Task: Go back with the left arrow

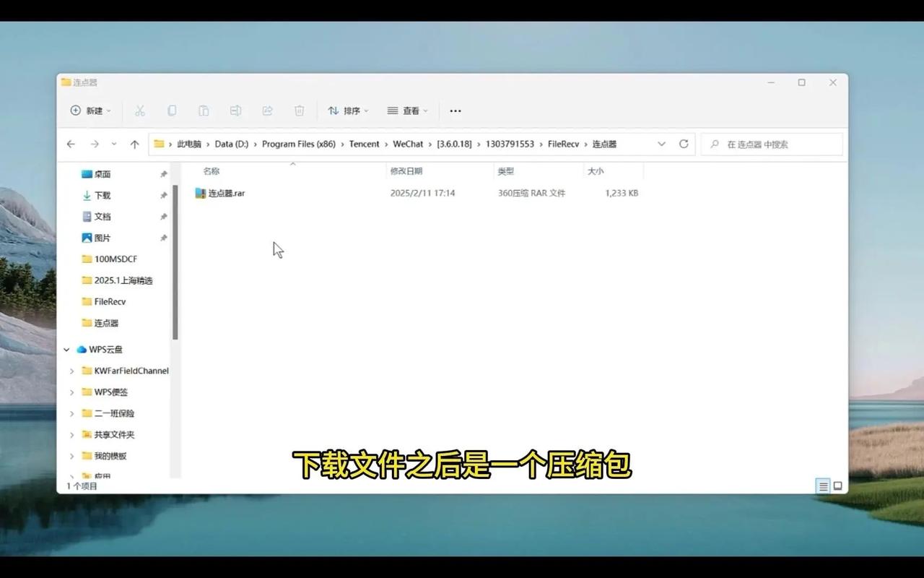Action: tap(71, 144)
